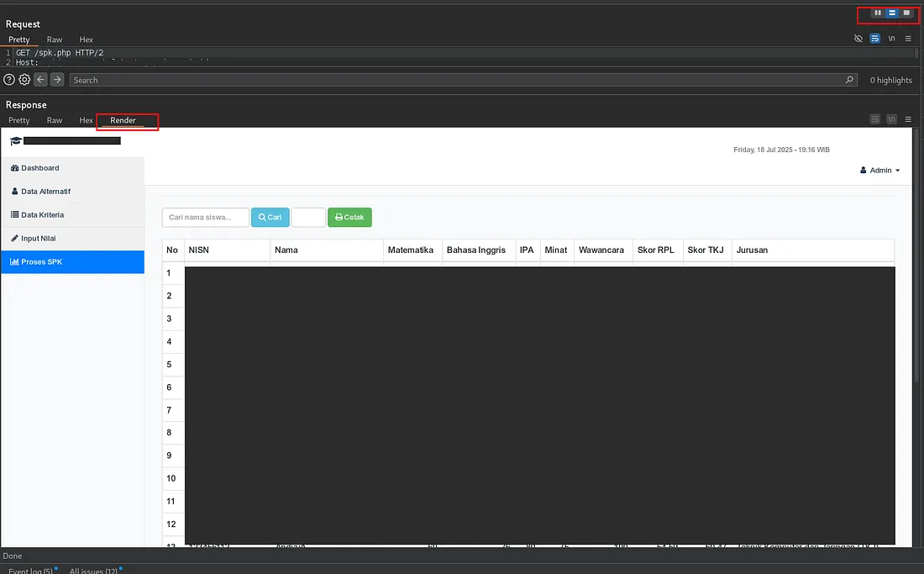Toggle line wrap in the Request panel
Image resolution: width=924 pixels, height=574 pixels.
tap(875, 39)
